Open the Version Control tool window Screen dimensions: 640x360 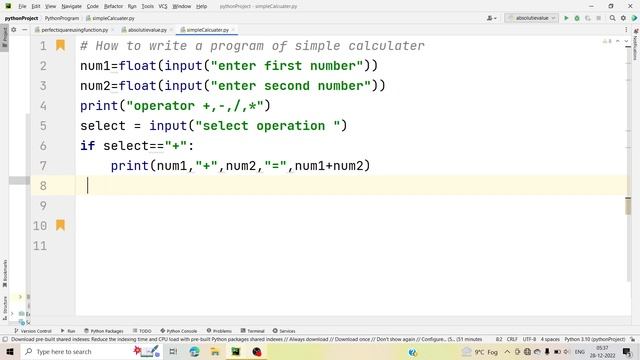[33, 331]
